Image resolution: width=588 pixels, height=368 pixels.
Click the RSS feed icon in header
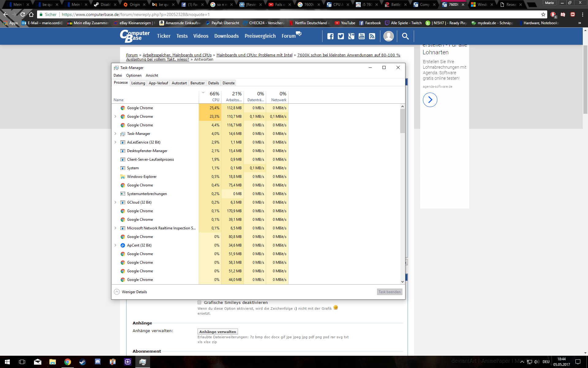[372, 36]
